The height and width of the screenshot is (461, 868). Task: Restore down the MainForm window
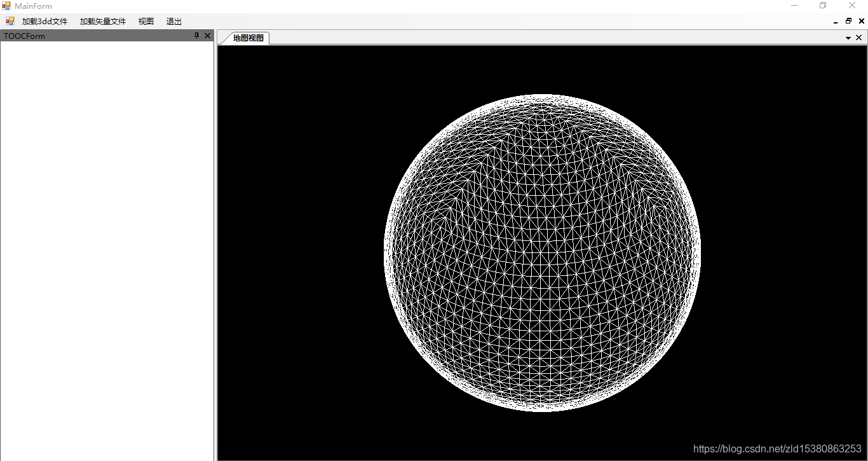pos(823,6)
